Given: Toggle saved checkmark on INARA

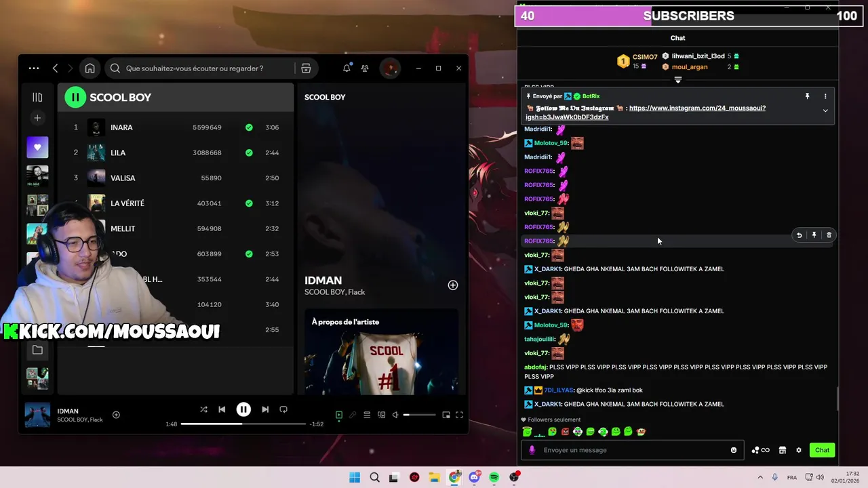Looking at the screenshot, I should click(249, 127).
